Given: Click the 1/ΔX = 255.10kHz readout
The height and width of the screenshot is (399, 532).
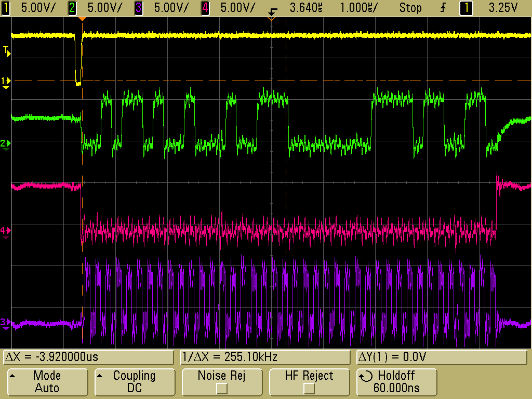Looking at the screenshot, I should [x=264, y=357].
